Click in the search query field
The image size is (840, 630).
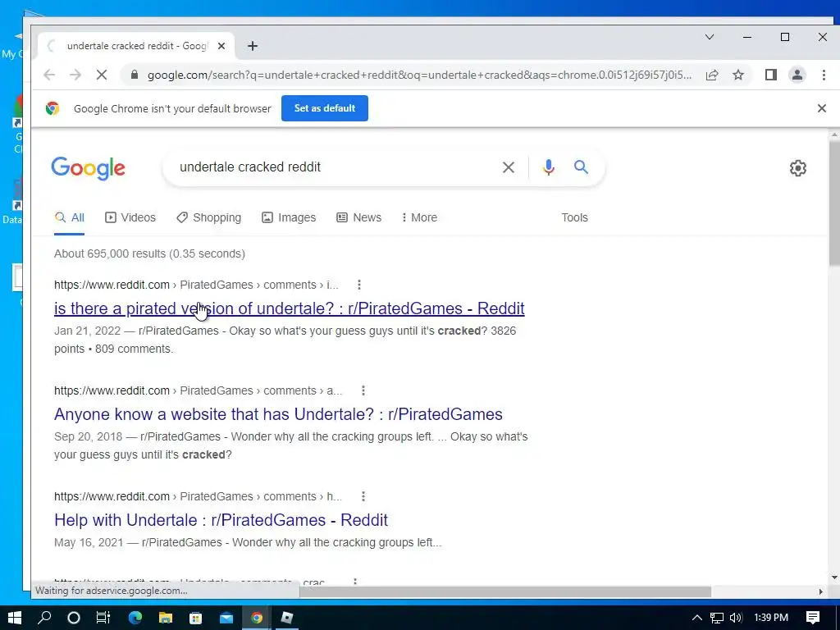(332, 167)
